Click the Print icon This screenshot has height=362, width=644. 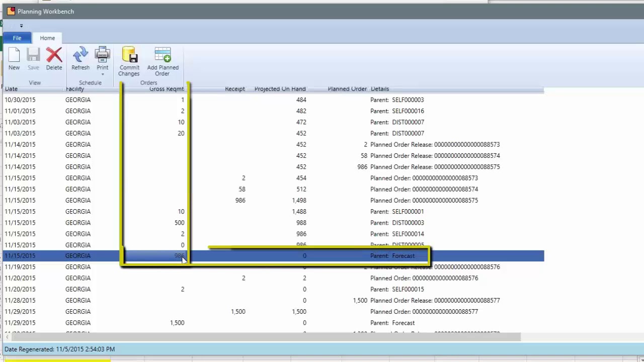click(x=102, y=55)
